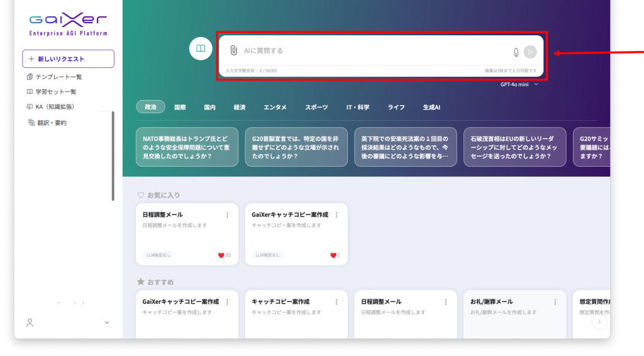Toggle heart on 日程調整メール favorite card
This screenshot has width=644, height=356.
tap(221, 255)
